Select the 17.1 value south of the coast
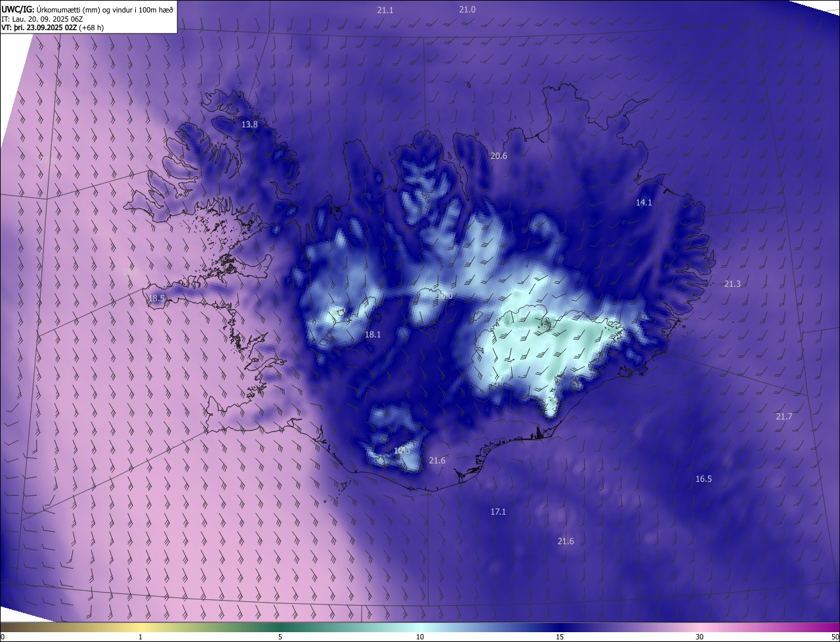This screenshot has height=642, width=840. (x=498, y=511)
